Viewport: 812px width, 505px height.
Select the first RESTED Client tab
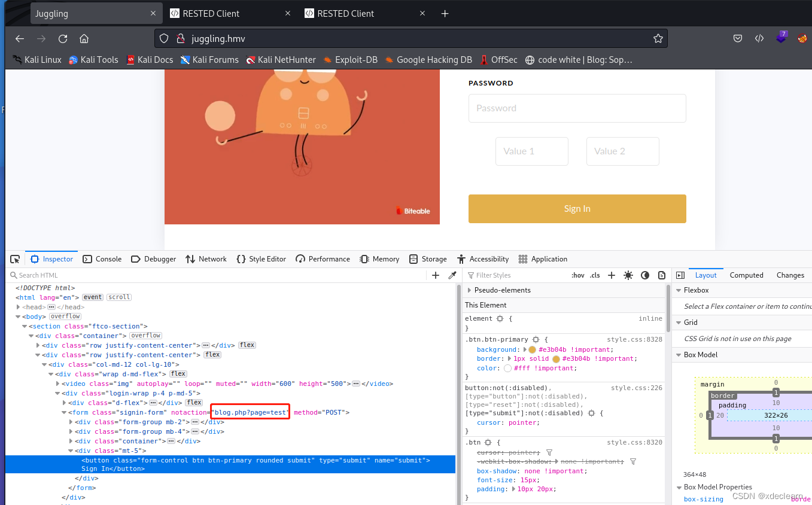(230, 14)
